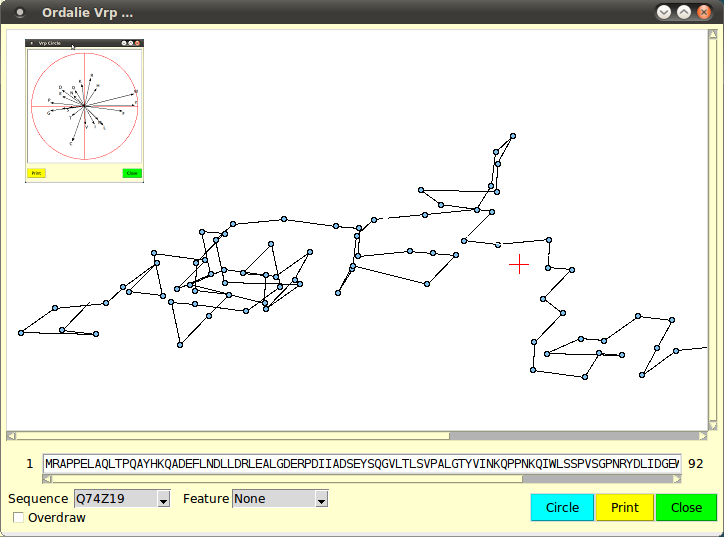Click the green Close button in Vrp Circle window

(x=132, y=173)
